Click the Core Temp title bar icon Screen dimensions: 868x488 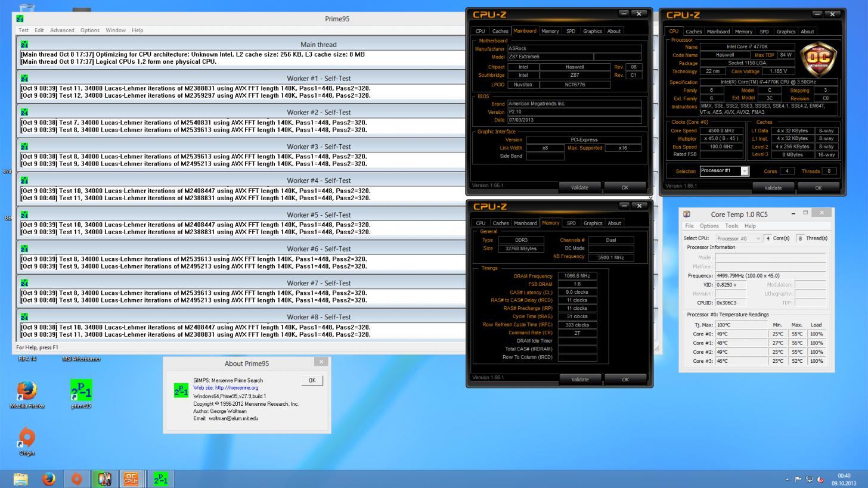tap(686, 214)
